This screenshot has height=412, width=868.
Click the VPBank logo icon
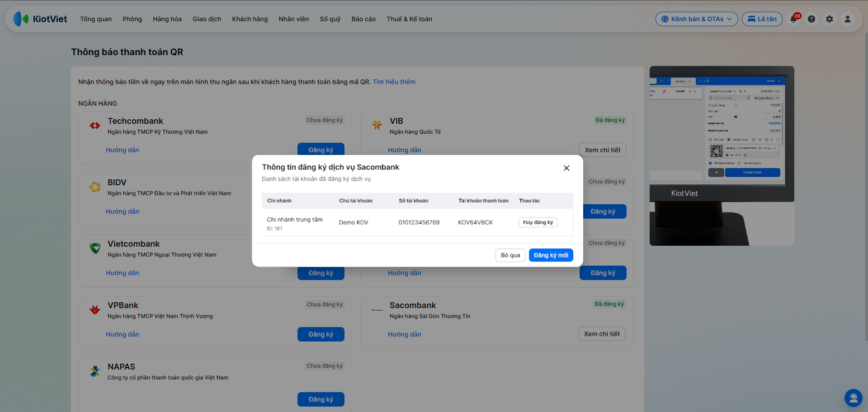(95, 309)
